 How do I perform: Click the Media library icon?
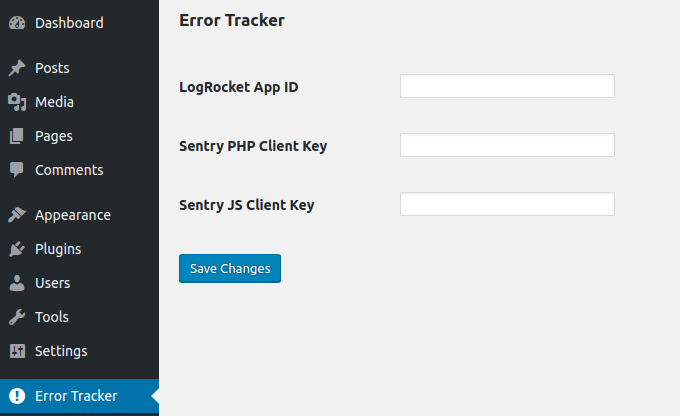[x=17, y=102]
